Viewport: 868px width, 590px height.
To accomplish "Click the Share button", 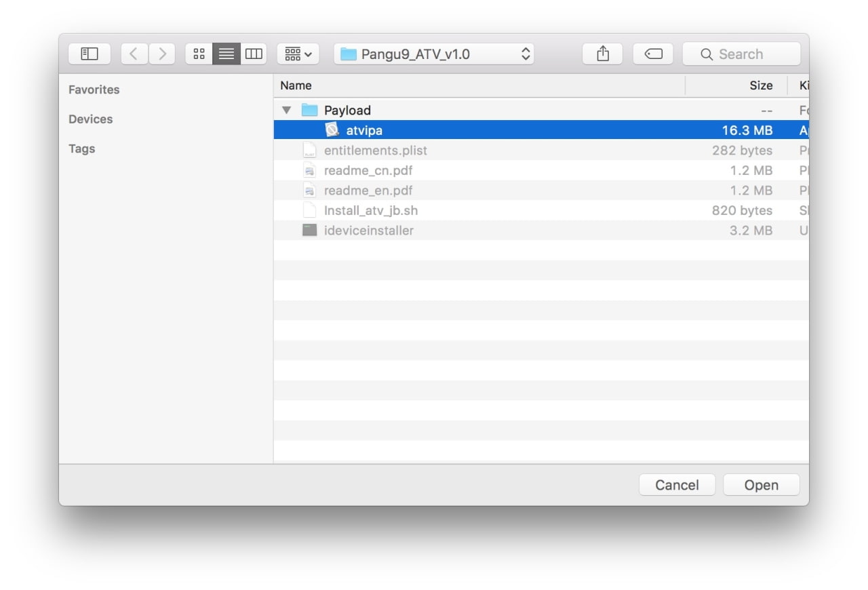I will pyautogui.click(x=603, y=54).
